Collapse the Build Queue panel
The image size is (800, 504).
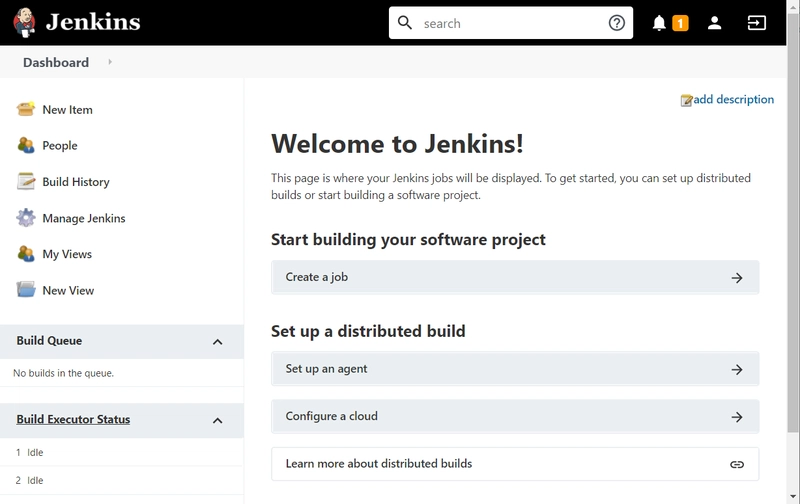(217, 342)
